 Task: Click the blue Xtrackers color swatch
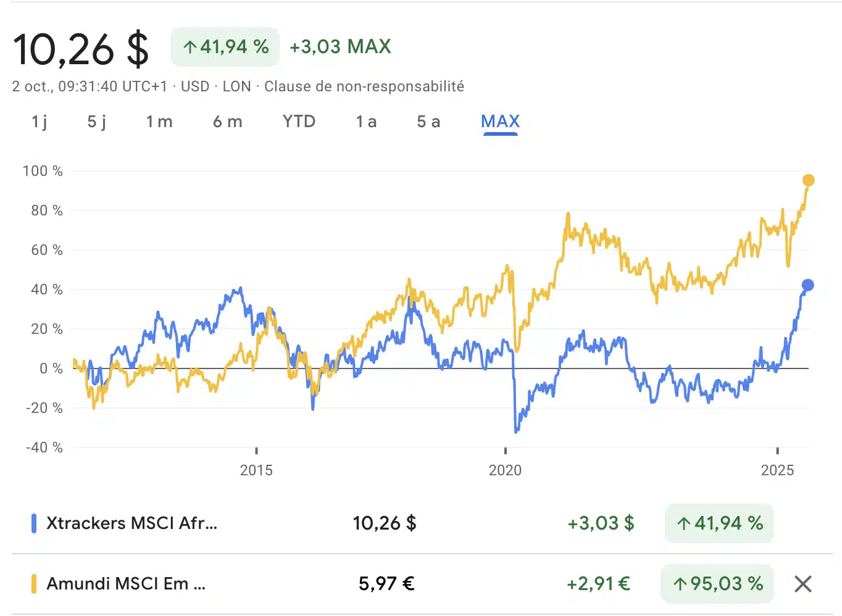34,523
